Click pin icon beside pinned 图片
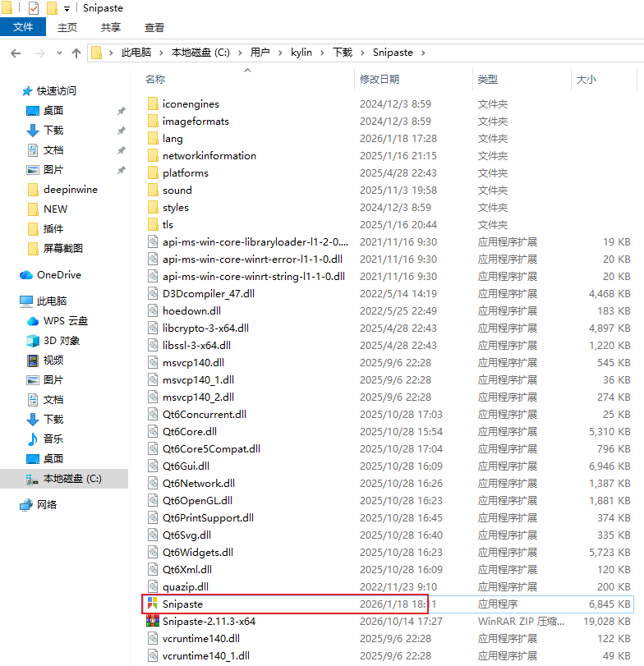644x666 pixels. pos(121,170)
